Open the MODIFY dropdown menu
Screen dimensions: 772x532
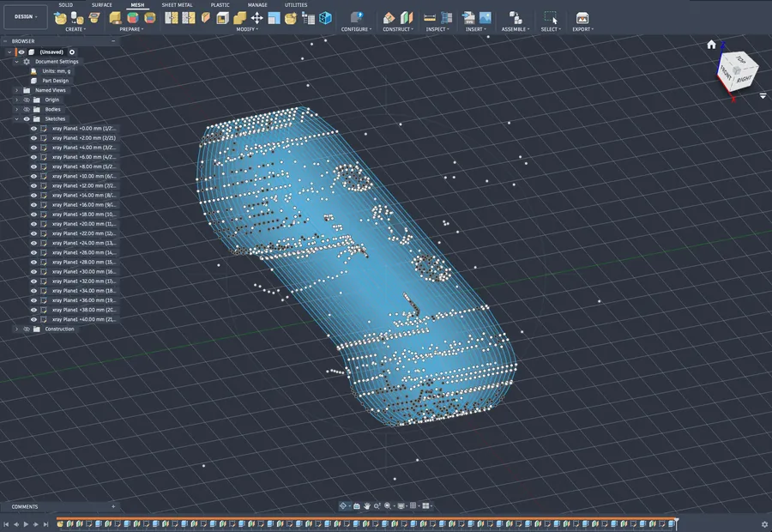tap(247, 29)
